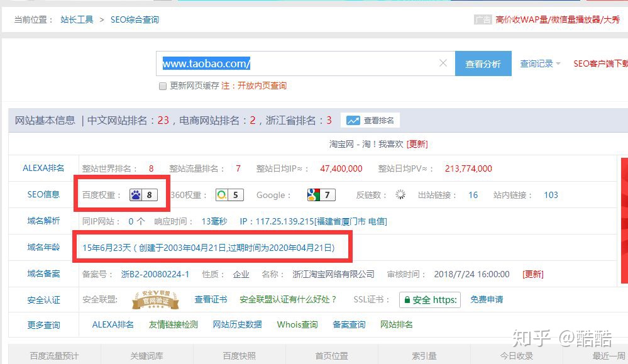Screen dimensions: 628x364
Task: Open the SEO客户端下载 link
Action: 600,63
